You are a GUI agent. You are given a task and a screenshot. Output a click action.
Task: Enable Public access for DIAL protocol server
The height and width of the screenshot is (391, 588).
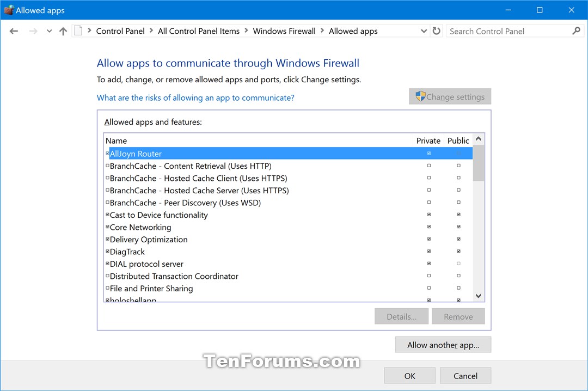tap(458, 264)
